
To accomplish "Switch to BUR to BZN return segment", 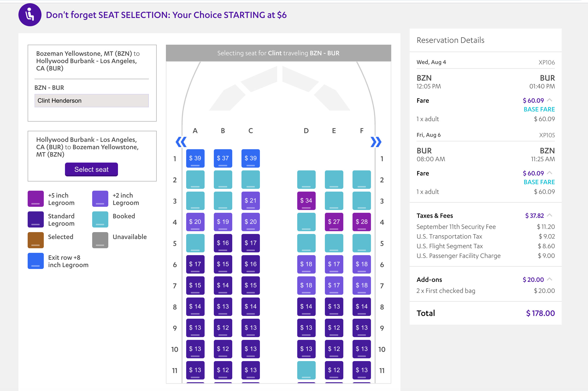I will (87, 147).
